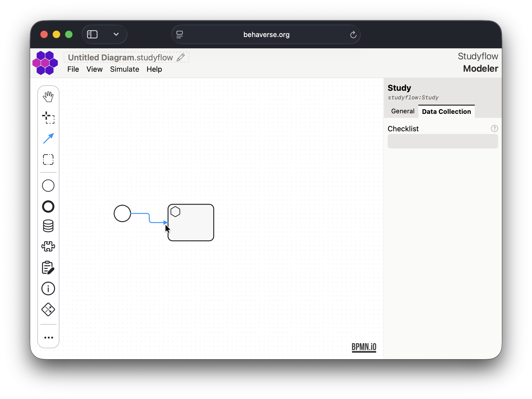Create a start event circle

(x=48, y=186)
